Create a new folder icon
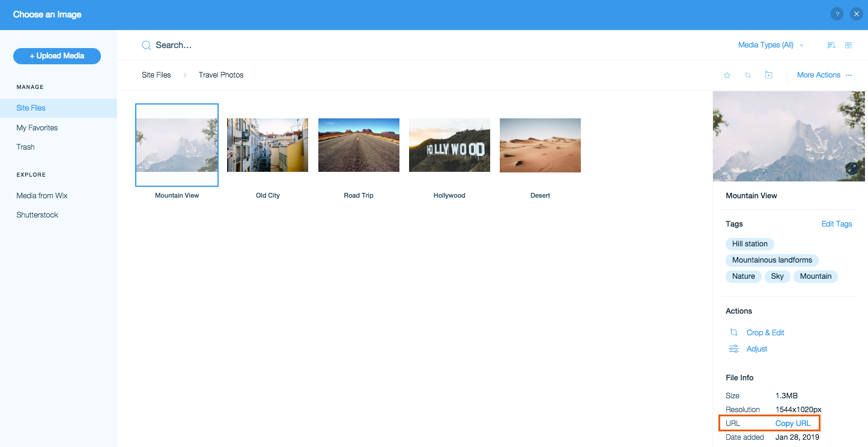 pos(768,75)
